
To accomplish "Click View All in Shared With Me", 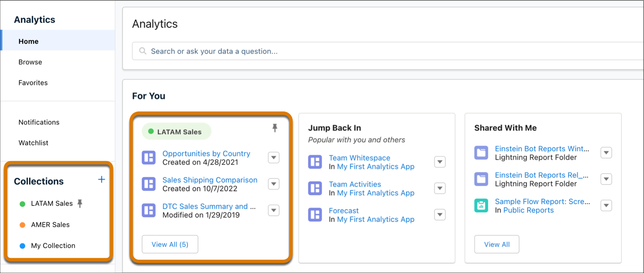I will (x=497, y=244).
